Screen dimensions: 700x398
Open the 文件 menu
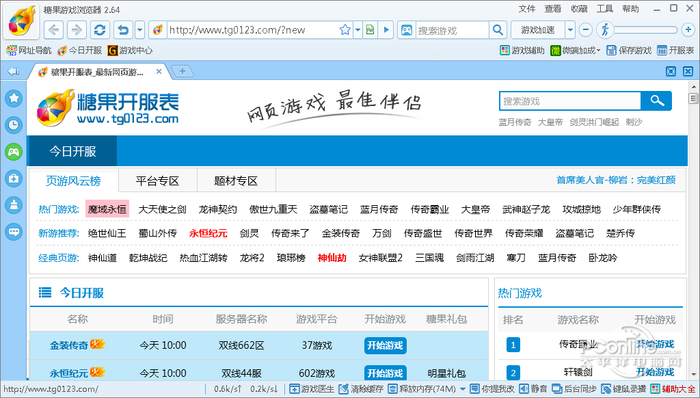click(x=526, y=9)
